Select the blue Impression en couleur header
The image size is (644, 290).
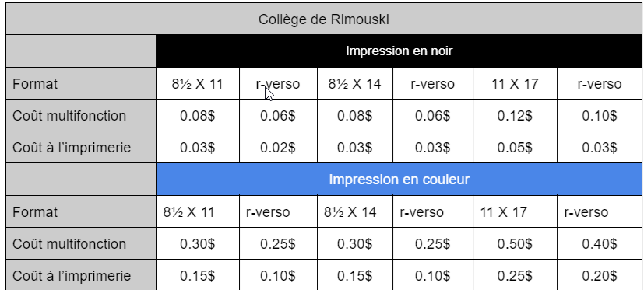[x=399, y=180]
